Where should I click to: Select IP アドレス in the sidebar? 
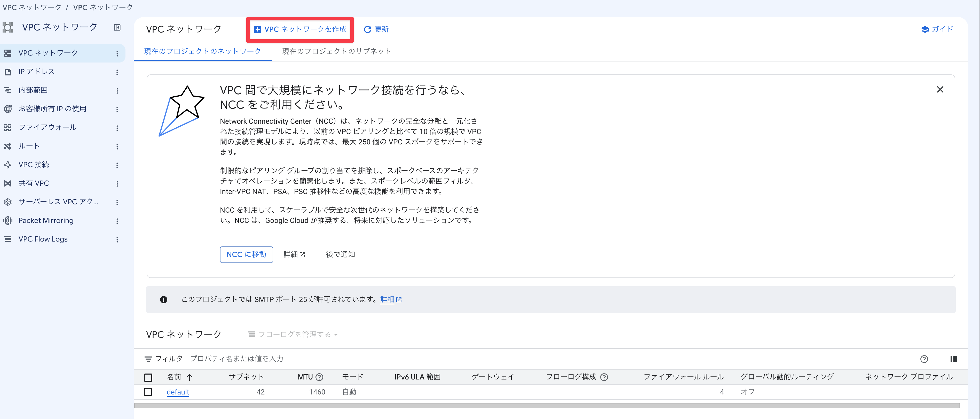(36, 72)
